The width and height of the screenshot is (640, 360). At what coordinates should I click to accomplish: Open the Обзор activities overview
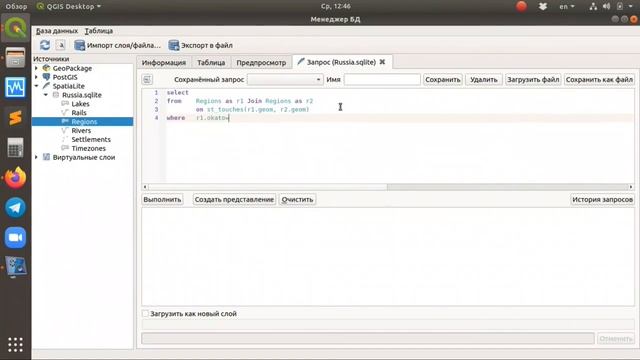pos(16,6)
